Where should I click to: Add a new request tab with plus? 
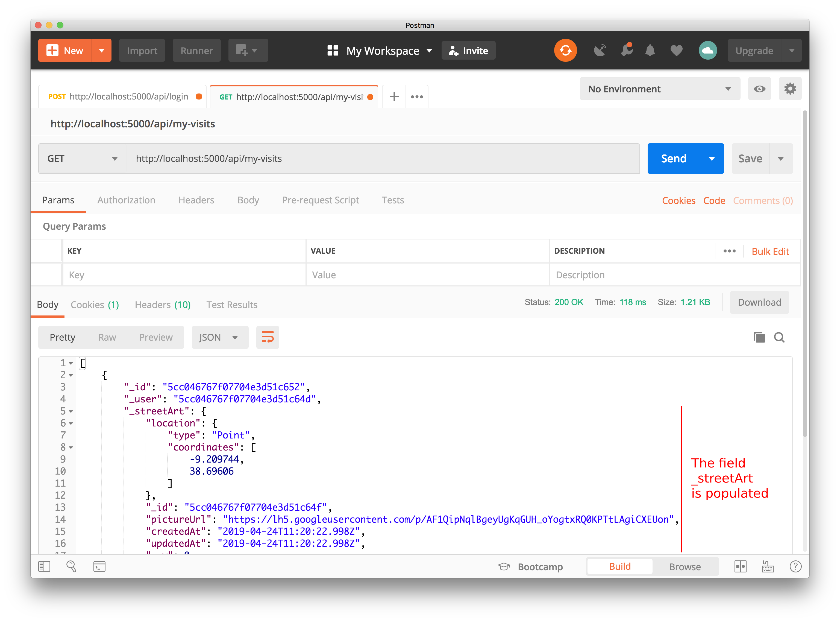[394, 97]
